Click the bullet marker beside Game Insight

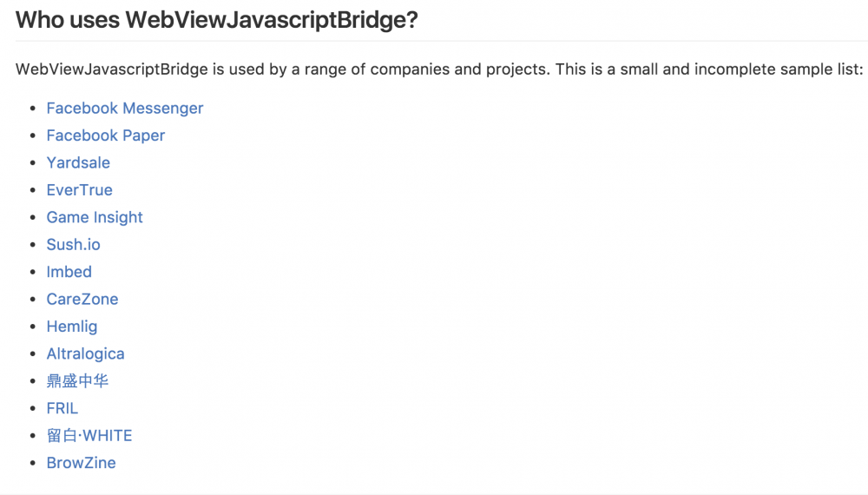pos(33,218)
